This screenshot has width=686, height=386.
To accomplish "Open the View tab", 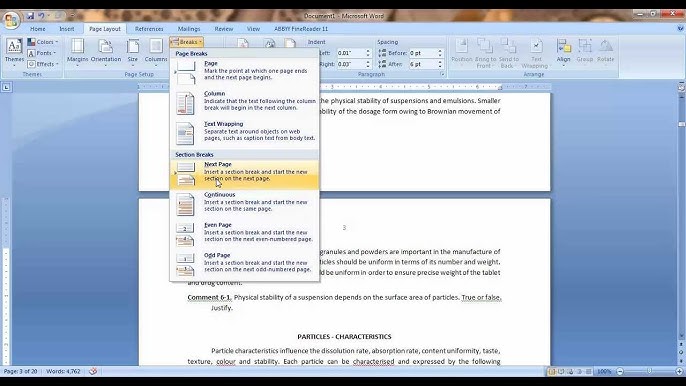I will click(x=253, y=29).
